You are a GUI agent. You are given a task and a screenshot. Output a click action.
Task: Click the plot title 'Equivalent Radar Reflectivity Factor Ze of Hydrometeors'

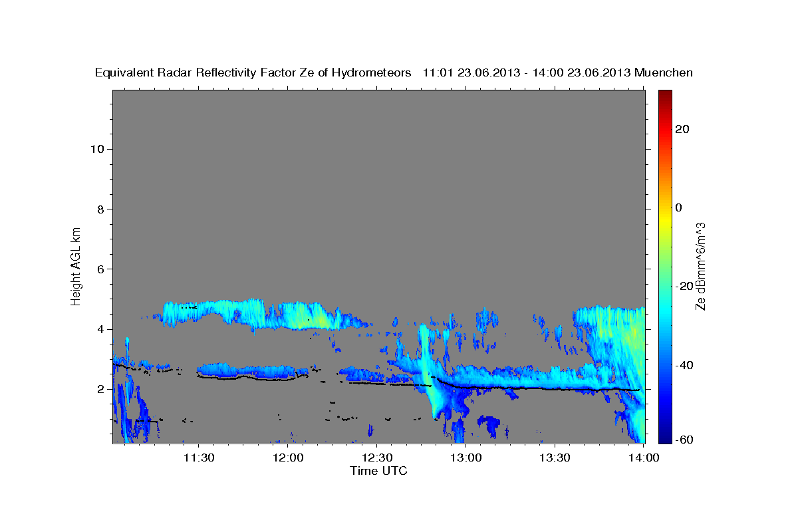click(253, 73)
